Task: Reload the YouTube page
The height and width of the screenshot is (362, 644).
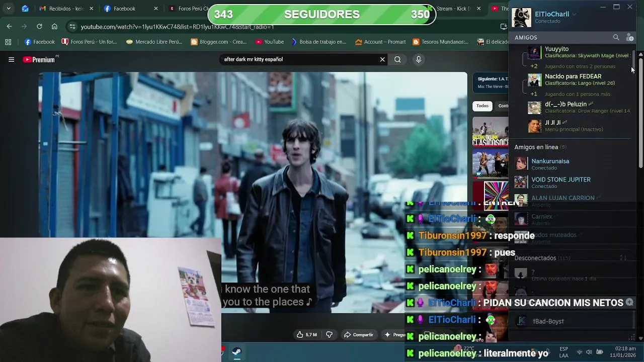Action: [x=39, y=26]
